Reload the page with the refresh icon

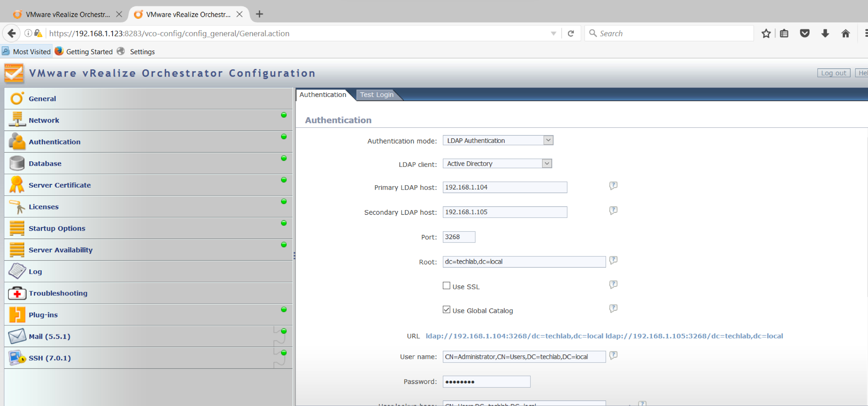[571, 34]
